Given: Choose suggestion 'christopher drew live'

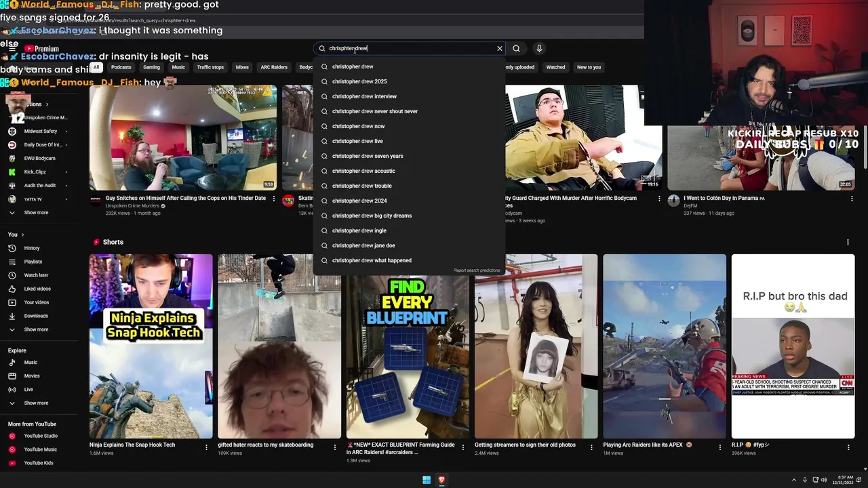Looking at the screenshot, I should coord(409,141).
